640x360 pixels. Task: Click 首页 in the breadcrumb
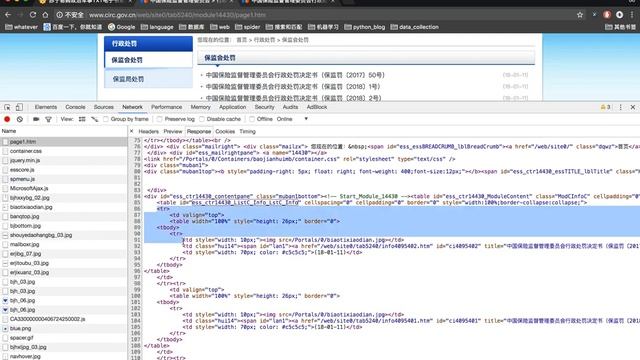[242, 40]
